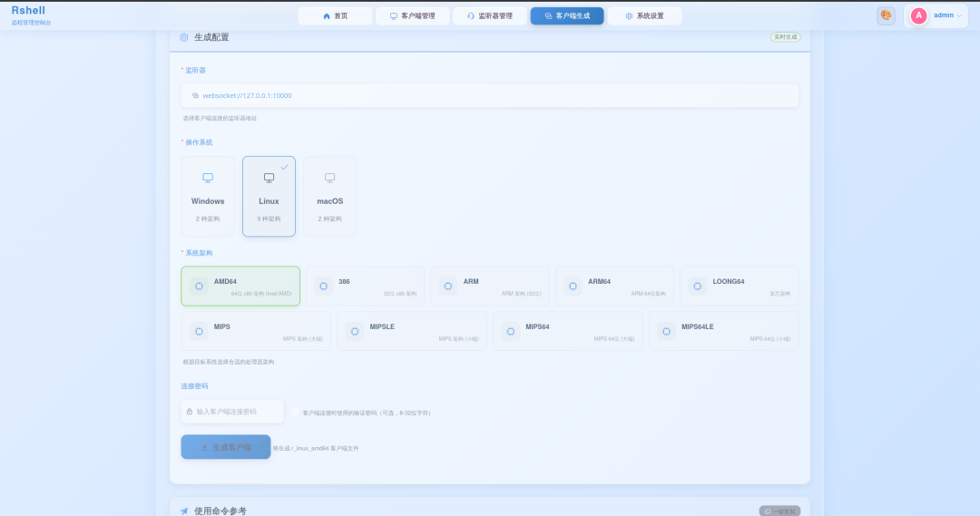Select Windows operating system card
Image resolution: width=980 pixels, height=516 pixels.
coord(208,196)
